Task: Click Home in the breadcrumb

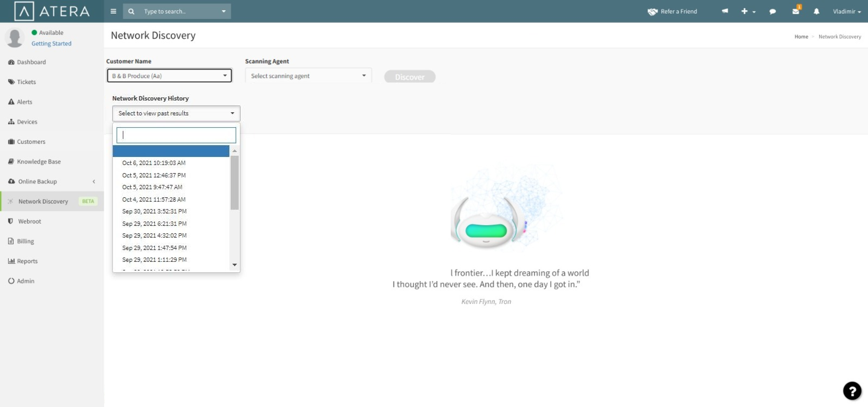Action: (x=801, y=36)
